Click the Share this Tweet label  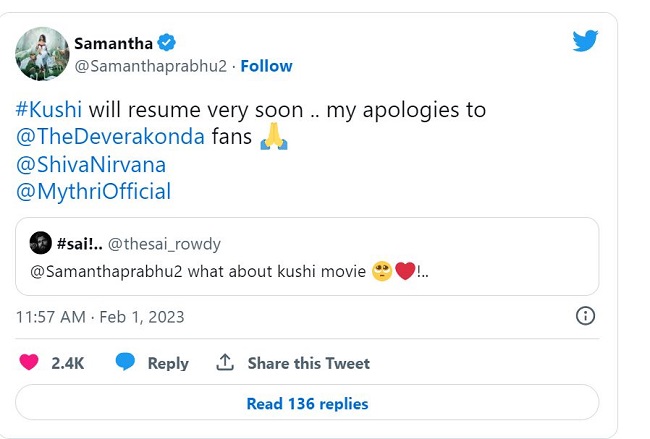pos(308,363)
